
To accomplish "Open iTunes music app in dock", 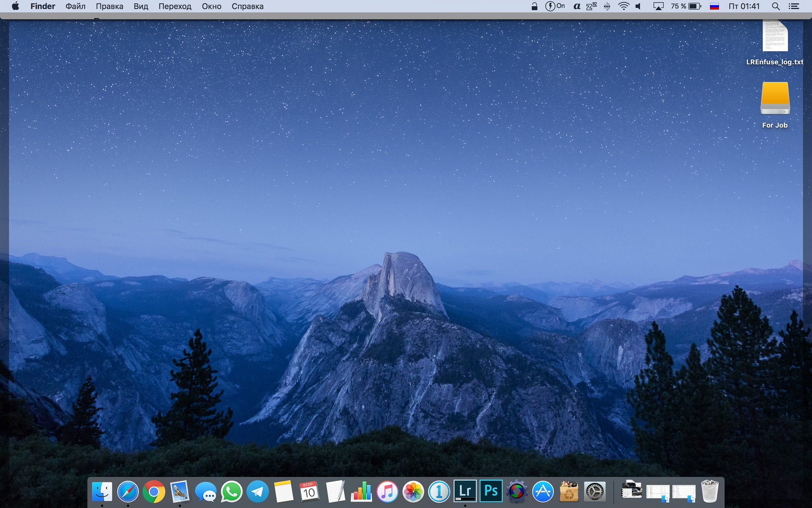I will 387,492.
